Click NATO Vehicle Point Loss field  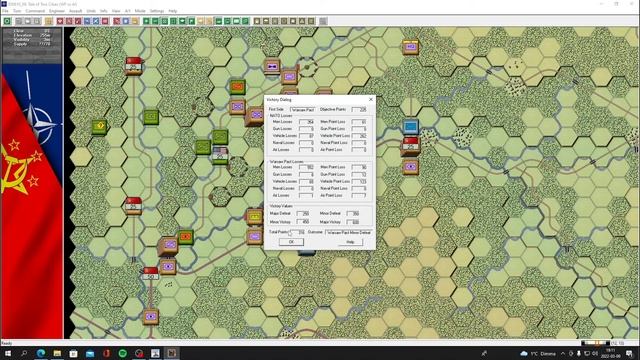359,136
